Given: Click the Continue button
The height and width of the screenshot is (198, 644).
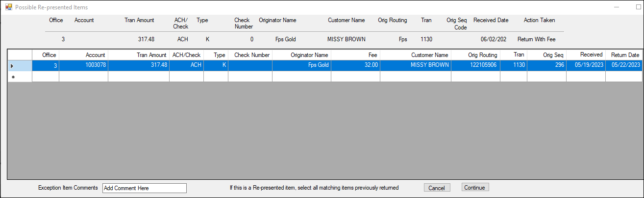Looking at the screenshot, I should [475, 188].
